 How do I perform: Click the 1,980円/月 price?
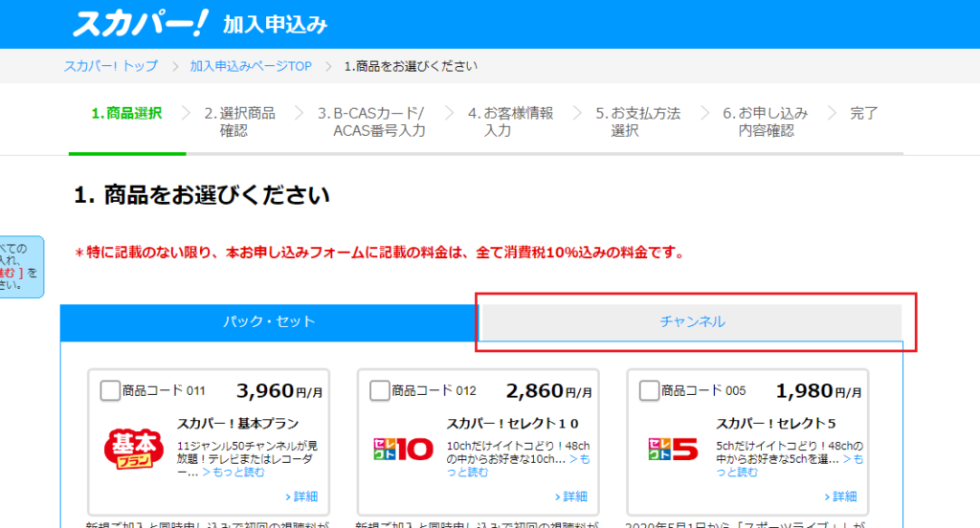(819, 391)
